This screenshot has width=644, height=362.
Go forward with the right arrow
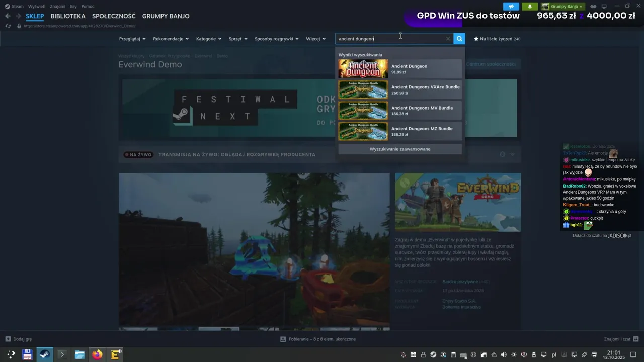19,16
